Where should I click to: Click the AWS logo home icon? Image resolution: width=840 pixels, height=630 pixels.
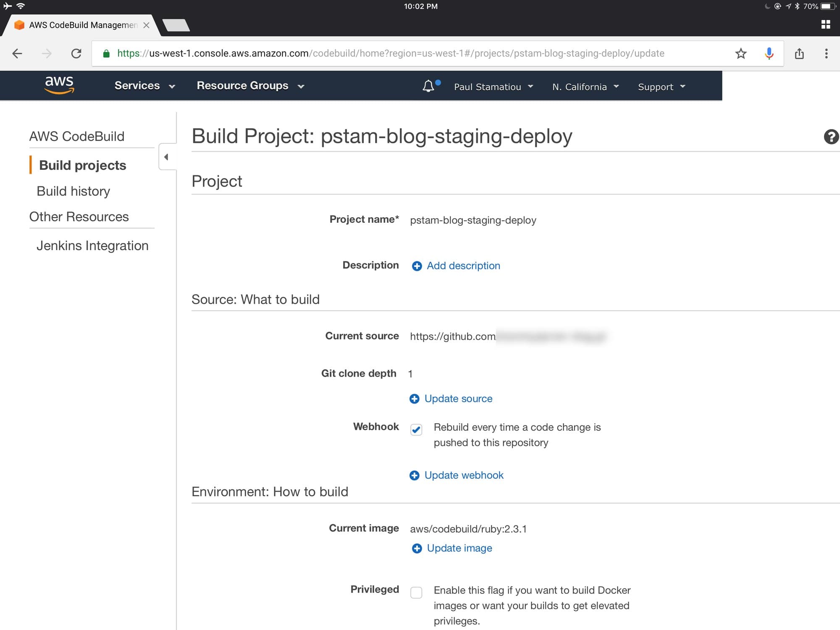[x=59, y=85]
